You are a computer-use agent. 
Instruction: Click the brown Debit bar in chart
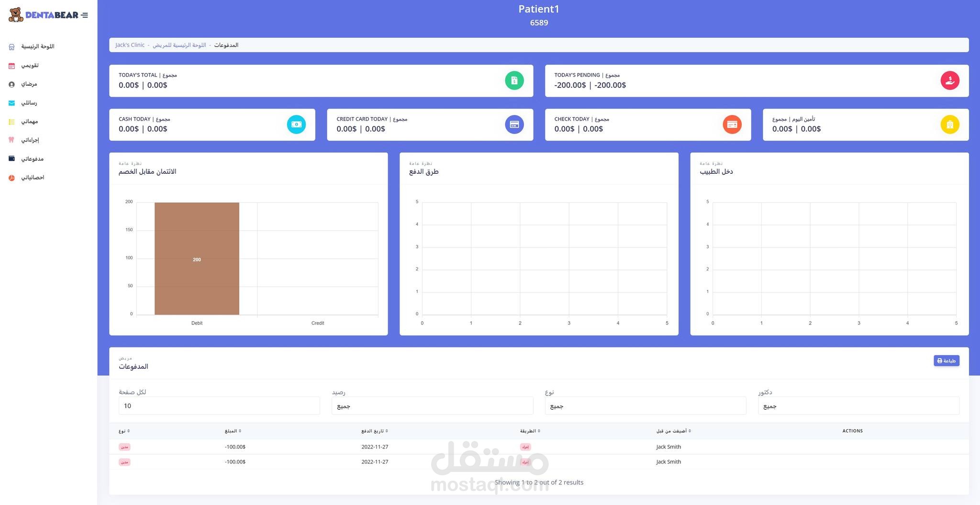click(197, 258)
